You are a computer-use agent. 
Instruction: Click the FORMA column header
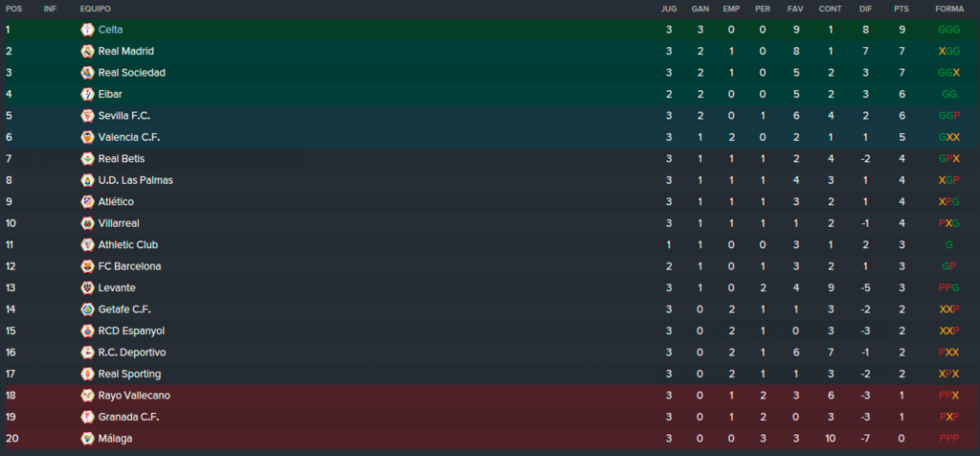[948, 10]
